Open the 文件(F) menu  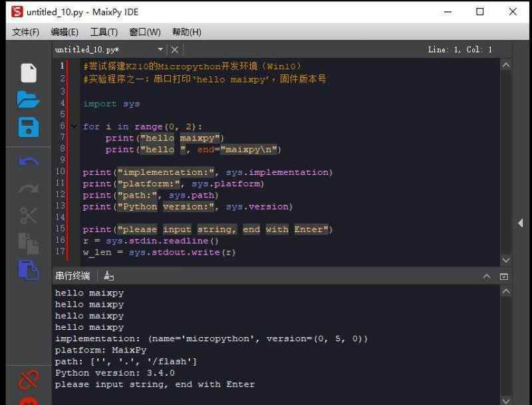[25, 32]
